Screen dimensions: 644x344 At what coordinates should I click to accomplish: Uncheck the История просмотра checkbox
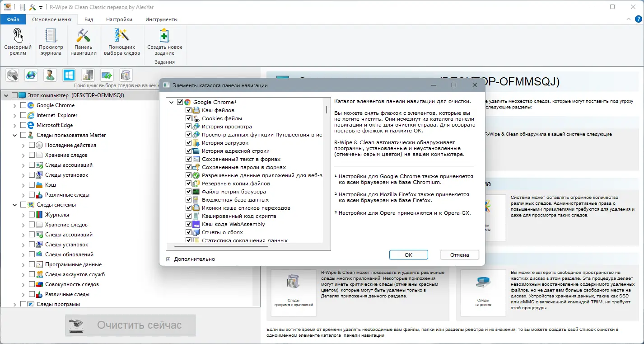pyautogui.click(x=189, y=127)
